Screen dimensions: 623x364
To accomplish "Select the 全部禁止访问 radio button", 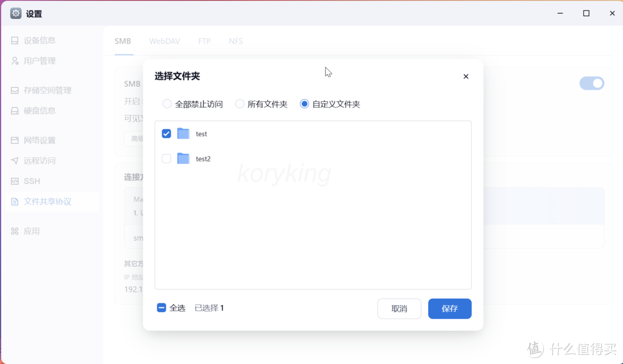I will point(167,104).
